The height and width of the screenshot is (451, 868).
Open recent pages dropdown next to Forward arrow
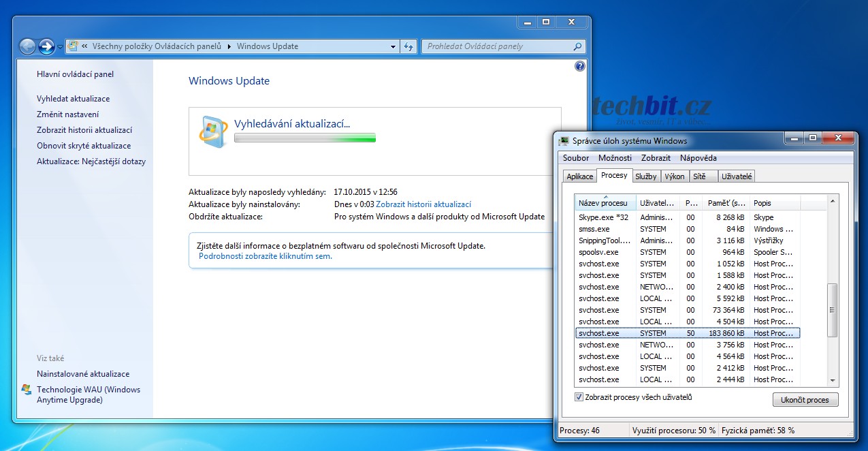click(x=60, y=47)
